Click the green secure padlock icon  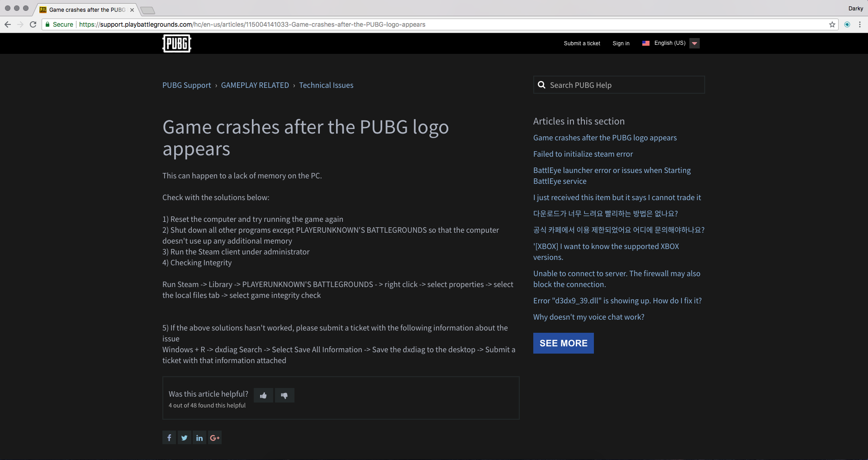point(47,24)
